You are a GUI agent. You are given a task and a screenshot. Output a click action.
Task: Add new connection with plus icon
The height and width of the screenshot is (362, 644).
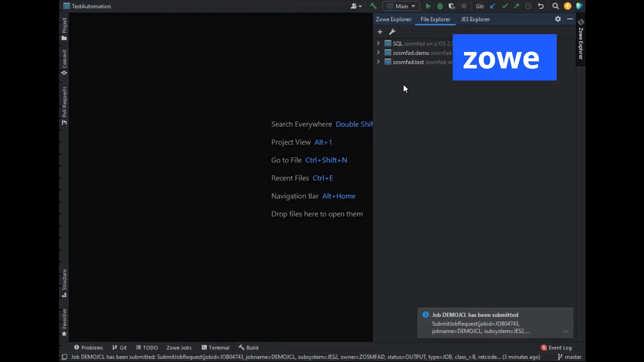coord(380,32)
